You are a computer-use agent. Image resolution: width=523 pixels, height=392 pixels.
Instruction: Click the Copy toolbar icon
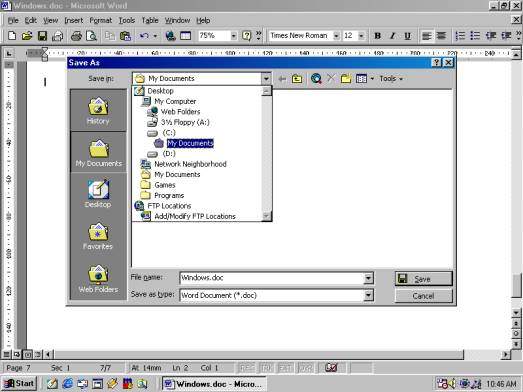click(x=110, y=35)
